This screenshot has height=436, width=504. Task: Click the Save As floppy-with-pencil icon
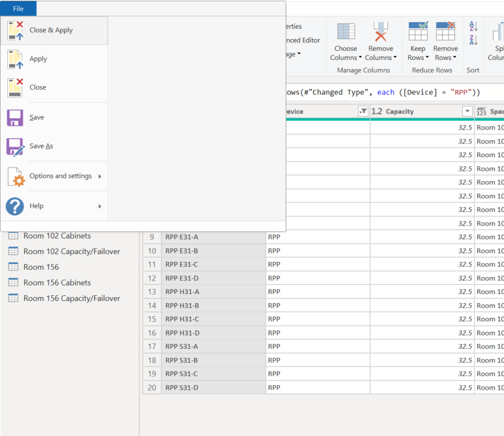tap(15, 147)
